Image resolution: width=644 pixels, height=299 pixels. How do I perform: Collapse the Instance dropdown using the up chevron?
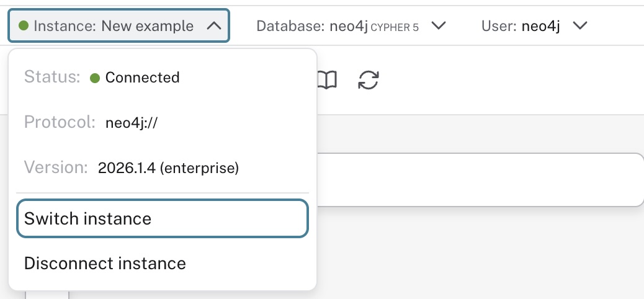coord(213,26)
